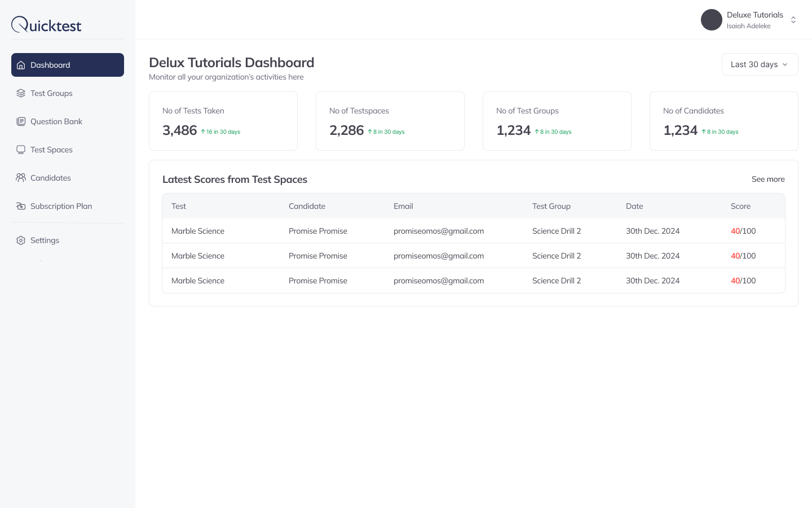This screenshot has height=508, width=812.
Task: Navigate to the Candidates section
Action: pos(51,178)
